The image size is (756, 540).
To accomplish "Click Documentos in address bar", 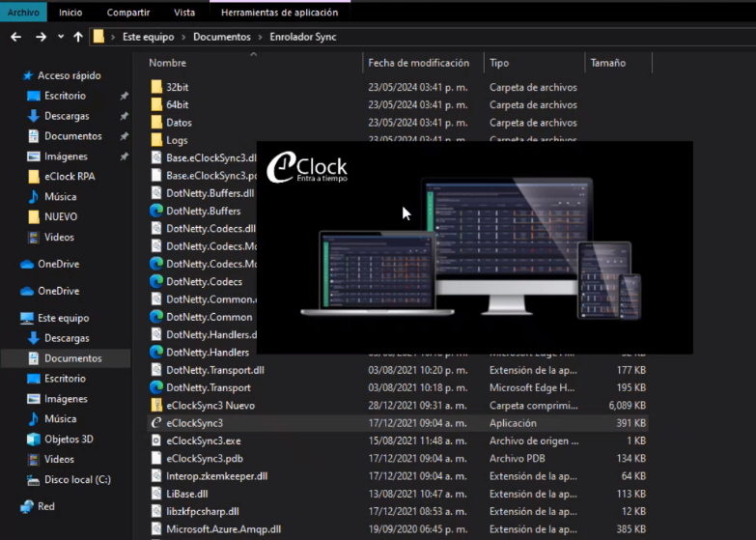I will click(222, 37).
